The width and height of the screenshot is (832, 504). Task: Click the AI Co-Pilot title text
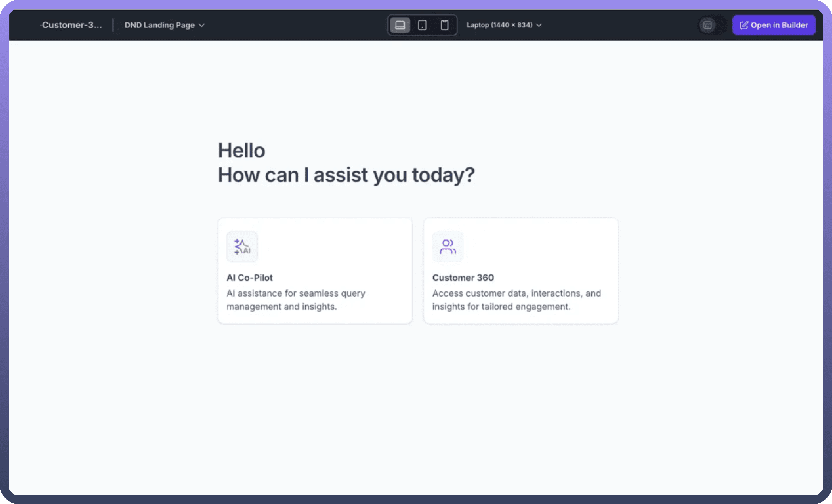249,278
